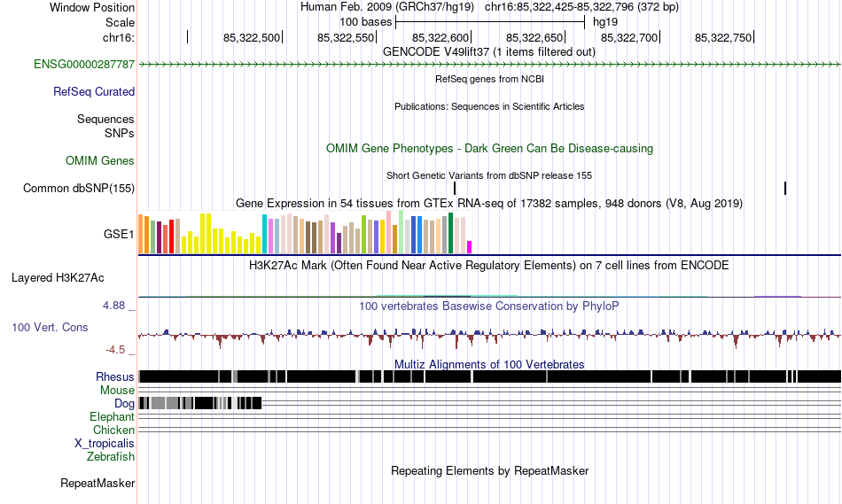
Task: Select the 100 Vert. Cons track label
Action: tap(50, 328)
